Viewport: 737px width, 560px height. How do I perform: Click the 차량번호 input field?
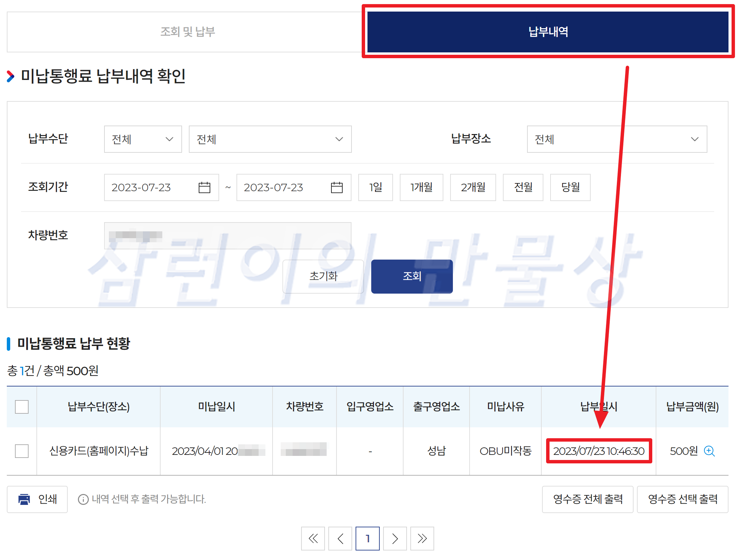coord(227,235)
